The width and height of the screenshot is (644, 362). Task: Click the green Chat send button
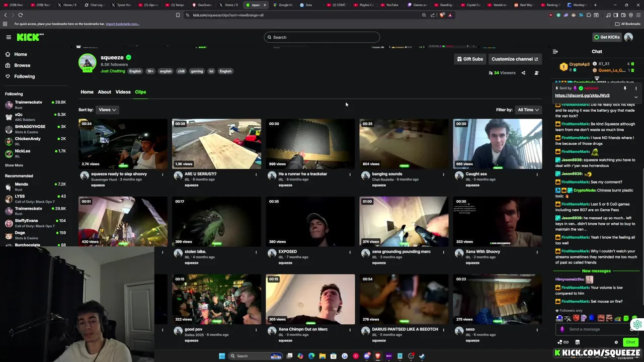point(630,342)
